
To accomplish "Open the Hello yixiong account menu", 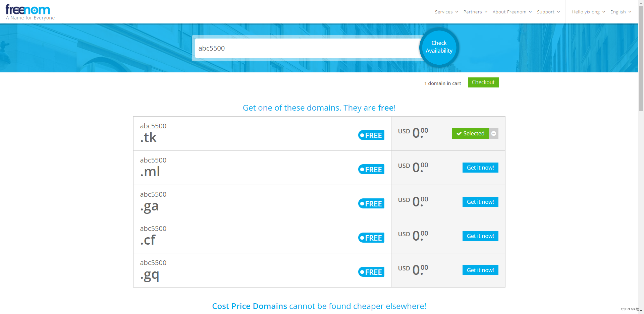I will (589, 12).
